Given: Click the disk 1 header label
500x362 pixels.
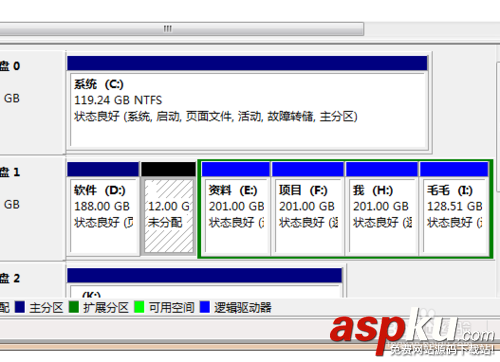Looking at the screenshot, I should pos(10,172).
